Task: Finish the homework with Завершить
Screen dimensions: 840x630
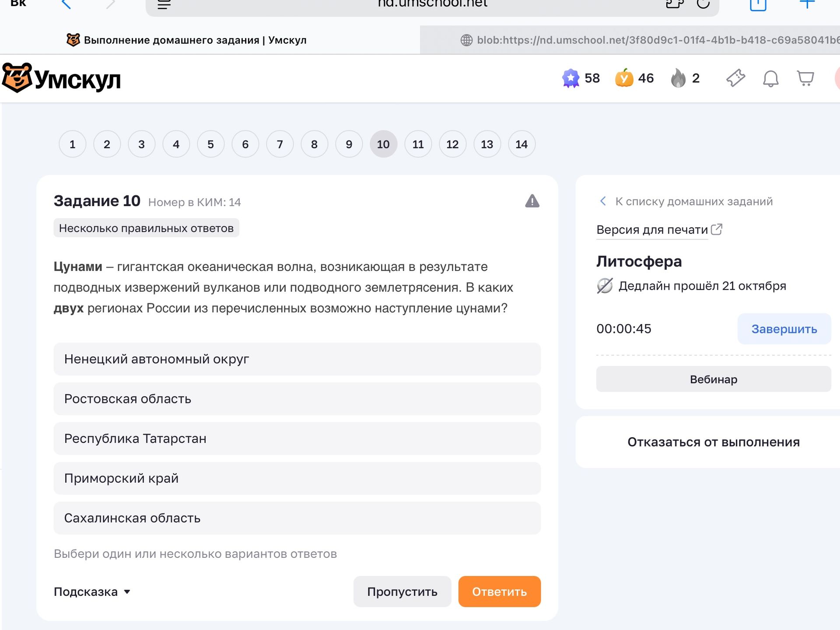Action: tap(784, 329)
